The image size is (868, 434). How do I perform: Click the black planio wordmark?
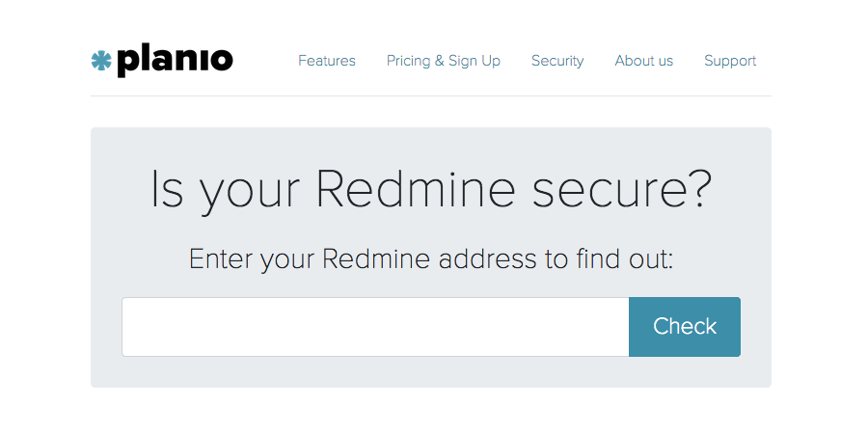pyautogui.click(x=175, y=61)
